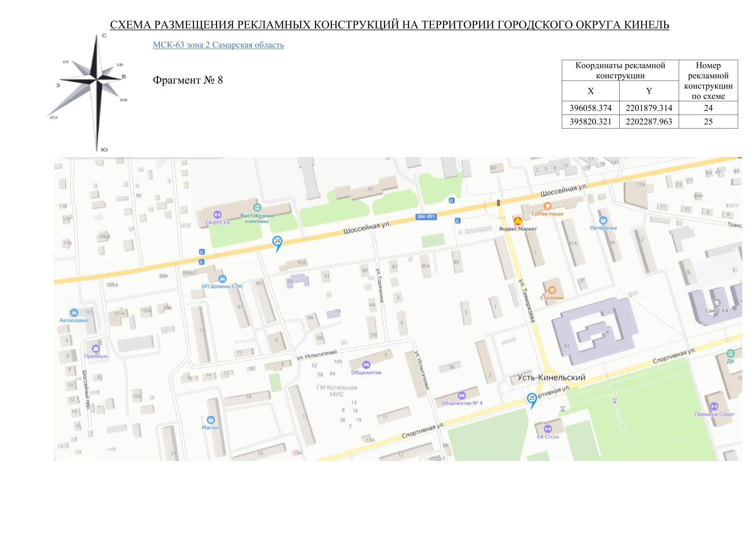Click the ИП Шляпин С. М. icon
Viewport: 756px width, 535px height.
pos(222,279)
